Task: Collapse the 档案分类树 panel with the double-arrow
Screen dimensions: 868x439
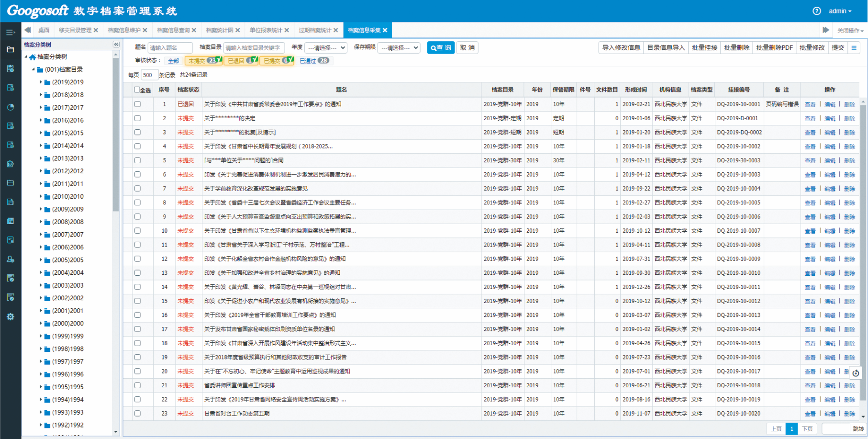Action: (x=116, y=44)
